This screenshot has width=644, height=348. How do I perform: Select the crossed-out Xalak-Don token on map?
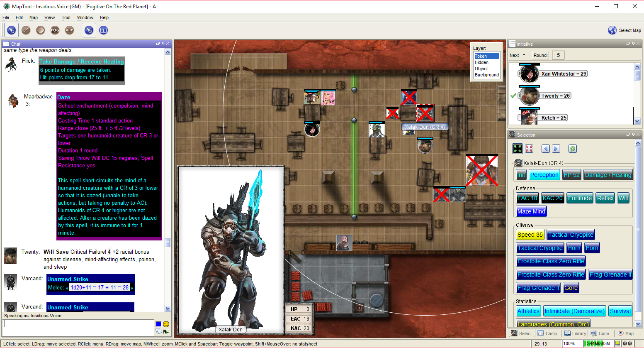point(425,113)
